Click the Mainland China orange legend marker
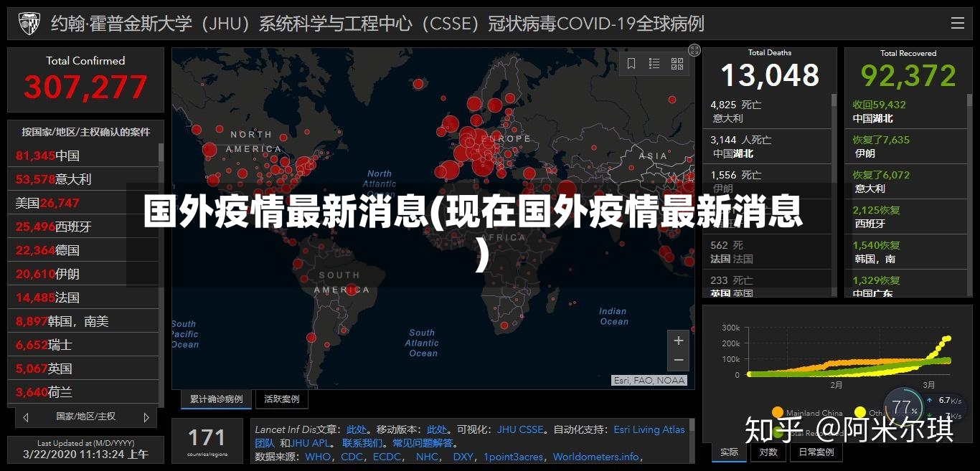The image size is (980, 471). tap(777, 413)
